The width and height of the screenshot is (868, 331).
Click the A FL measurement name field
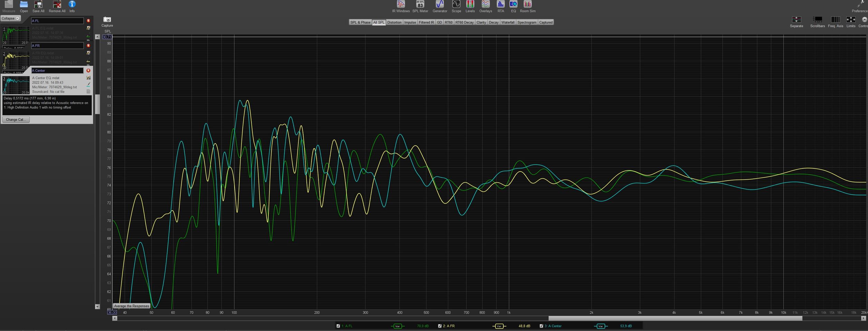(57, 21)
